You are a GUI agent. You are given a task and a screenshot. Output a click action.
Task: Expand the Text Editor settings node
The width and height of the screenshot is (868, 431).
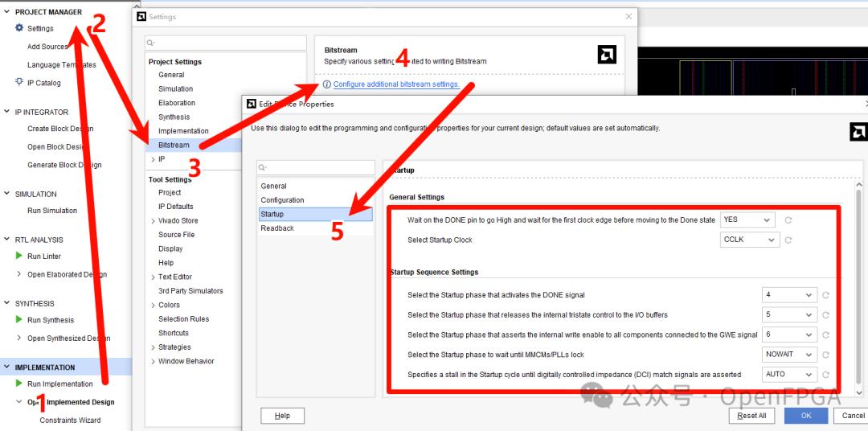[x=153, y=277]
